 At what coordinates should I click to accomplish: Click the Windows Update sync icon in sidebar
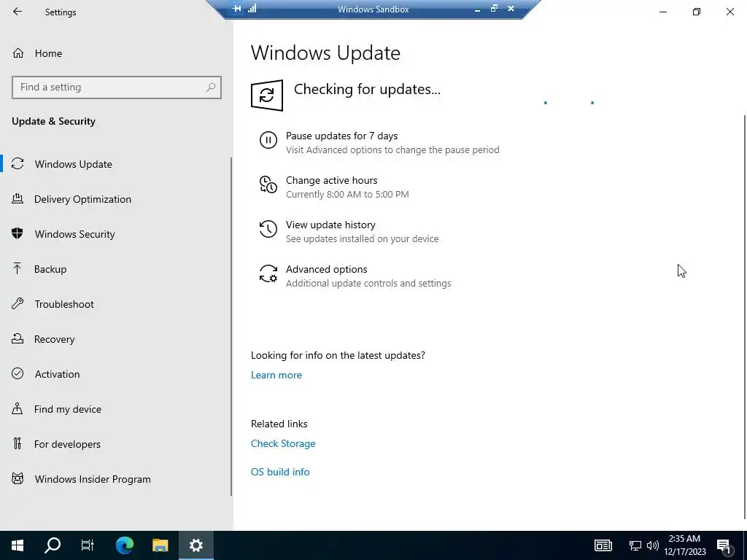click(x=18, y=164)
